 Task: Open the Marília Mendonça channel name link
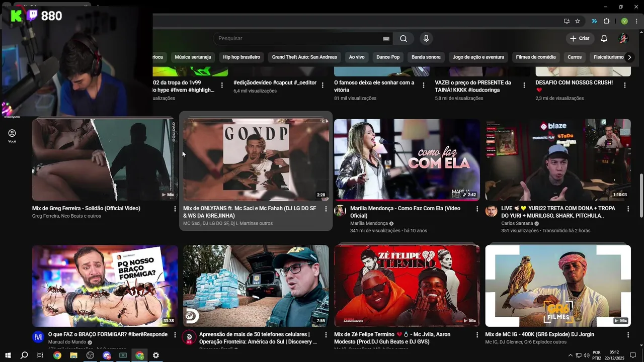pyautogui.click(x=369, y=223)
